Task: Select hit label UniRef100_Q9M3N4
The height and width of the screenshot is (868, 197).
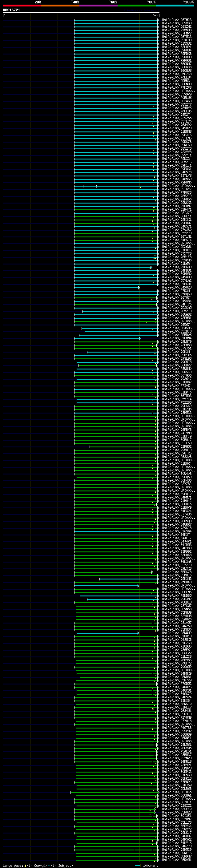Action: pos(177,352)
